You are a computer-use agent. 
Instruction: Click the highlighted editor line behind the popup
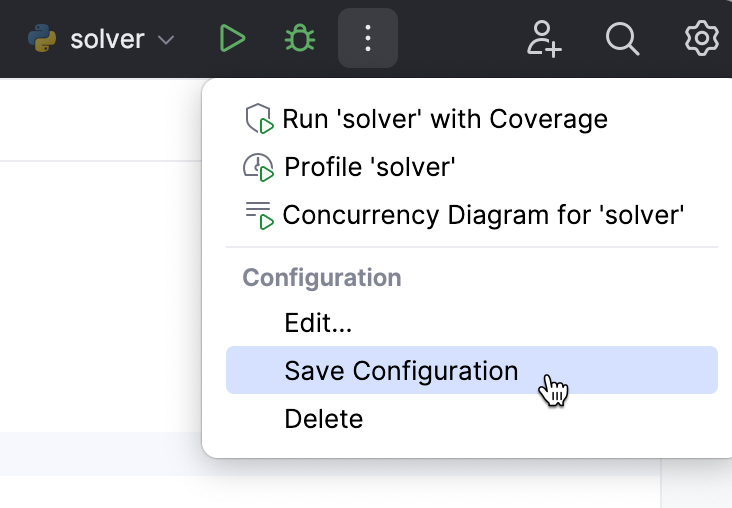[100, 453]
